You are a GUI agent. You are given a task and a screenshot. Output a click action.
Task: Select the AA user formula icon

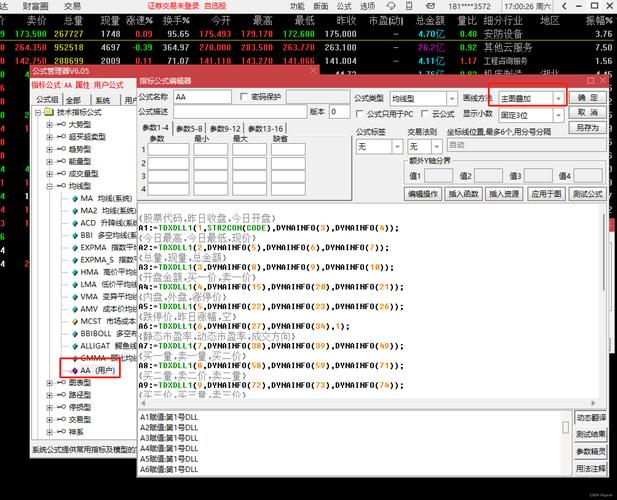(x=73, y=370)
